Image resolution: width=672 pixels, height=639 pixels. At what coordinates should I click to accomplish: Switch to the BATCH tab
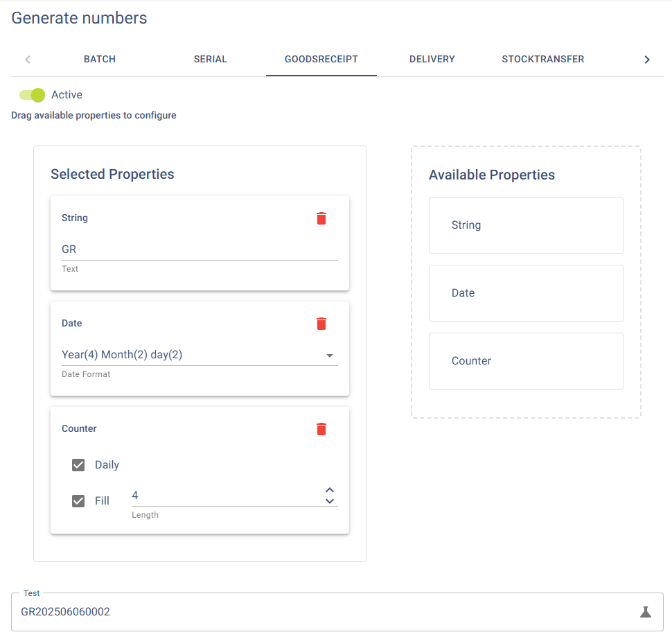coord(100,59)
